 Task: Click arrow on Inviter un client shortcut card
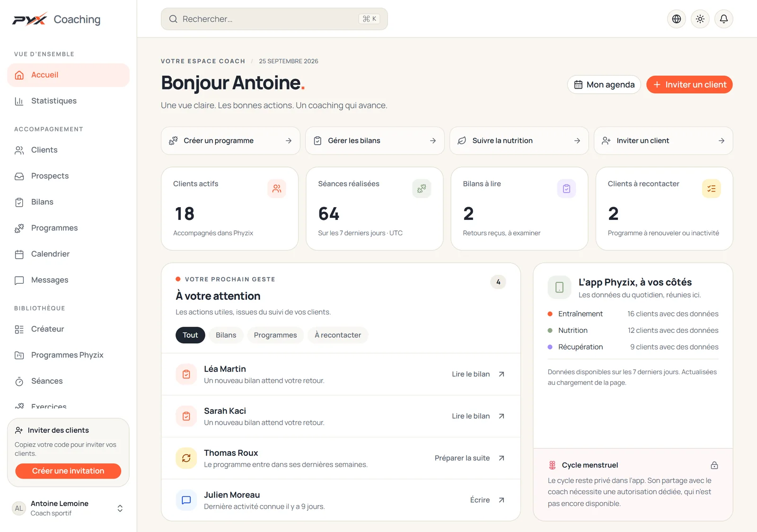point(722,141)
